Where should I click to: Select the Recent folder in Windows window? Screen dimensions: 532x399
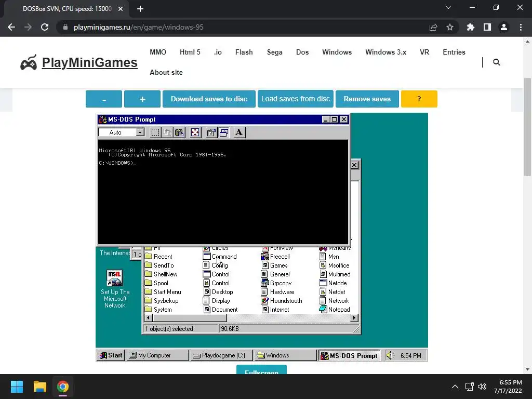(x=158, y=257)
